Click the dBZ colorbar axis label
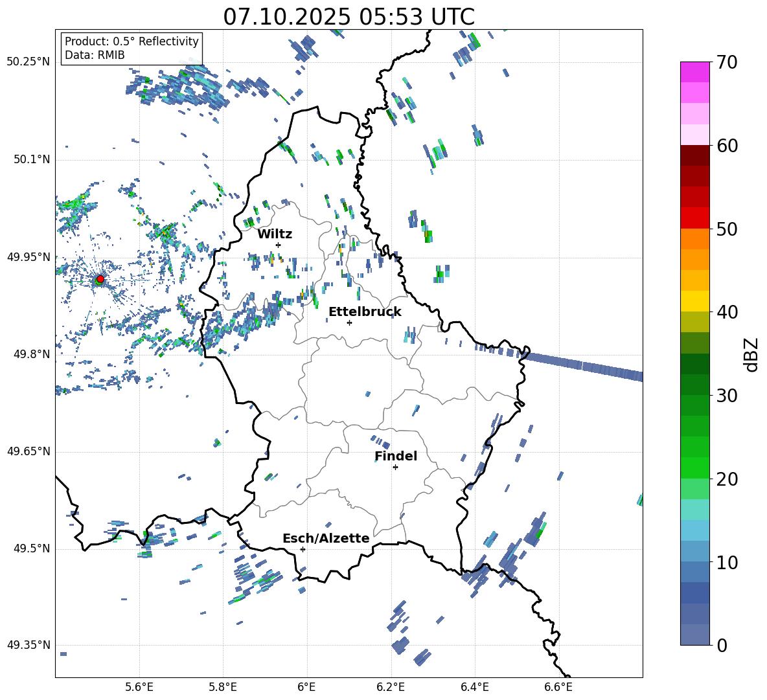The width and height of the screenshot is (767, 700). pyautogui.click(x=751, y=354)
